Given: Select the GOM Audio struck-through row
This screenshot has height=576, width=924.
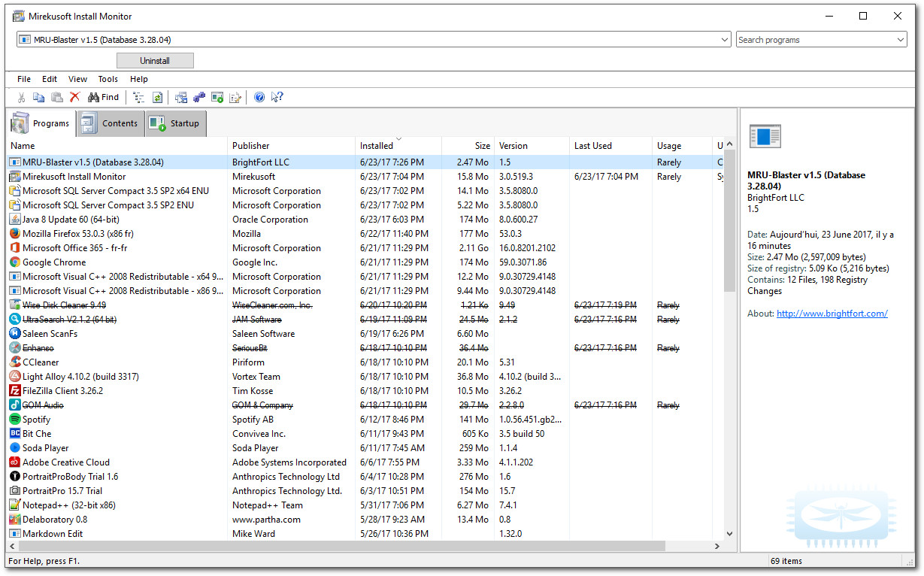Looking at the screenshot, I should point(365,405).
